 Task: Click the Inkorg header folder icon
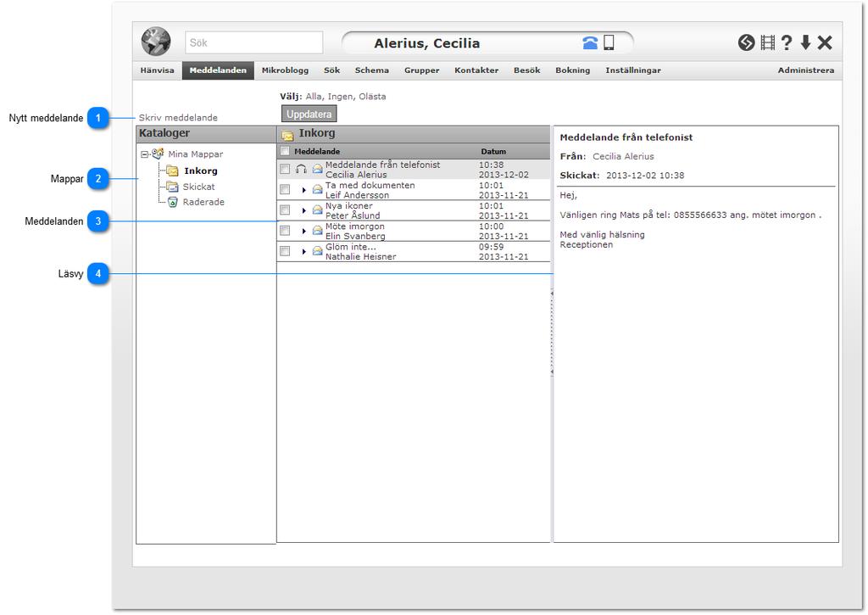click(287, 135)
